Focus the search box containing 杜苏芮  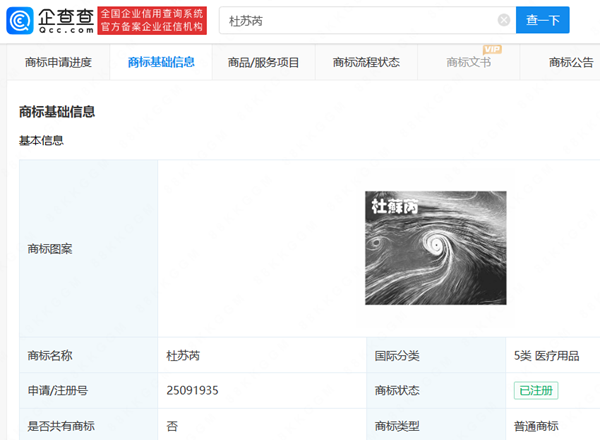(360, 20)
